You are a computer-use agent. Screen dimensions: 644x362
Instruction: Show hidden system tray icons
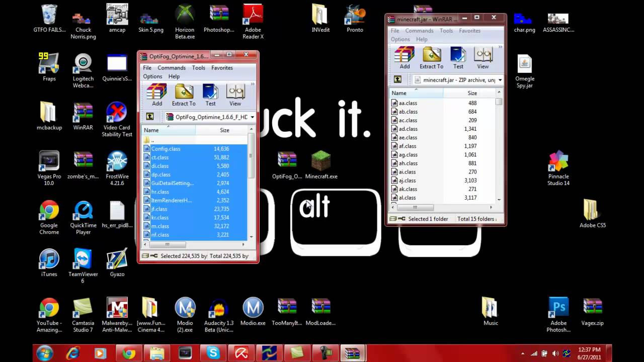click(x=523, y=353)
